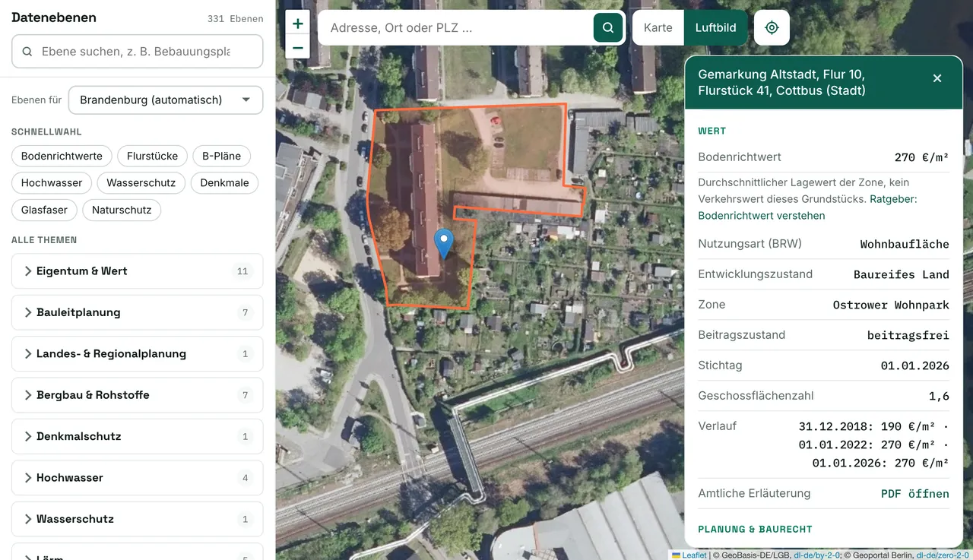Expand the Hochwasser topic section
The image size is (973, 560).
click(x=137, y=478)
